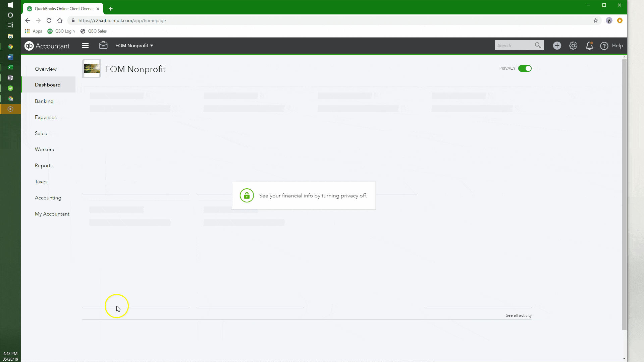Click the browser back arrow
644x362 pixels.
[28, 20]
